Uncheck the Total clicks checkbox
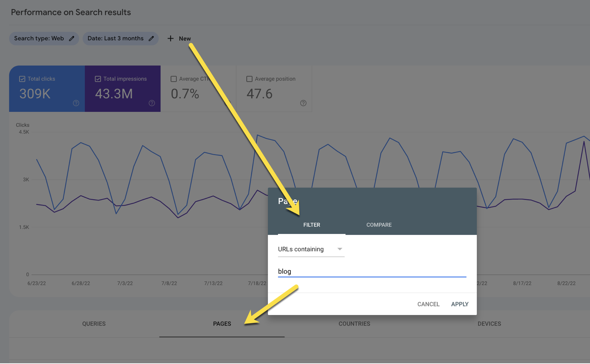590x364 pixels. click(x=22, y=79)
